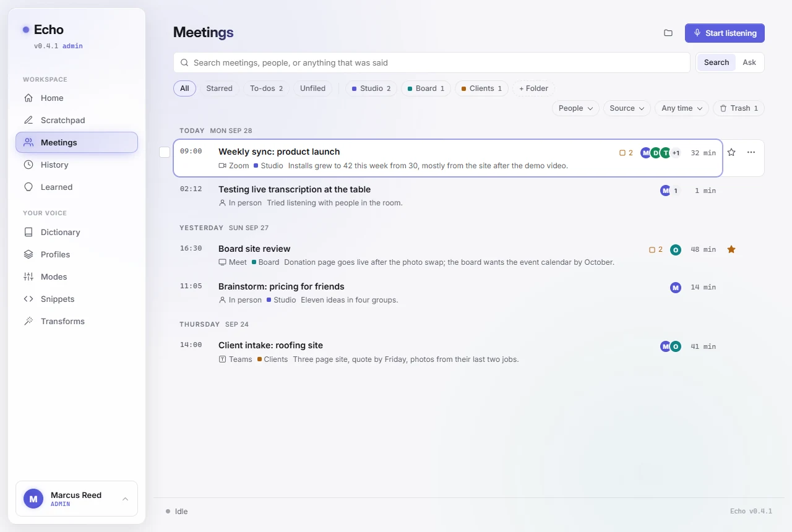Open to-do count on Weekly sync meeting
The height and width of the screenshot is (532, 792).
626,153
